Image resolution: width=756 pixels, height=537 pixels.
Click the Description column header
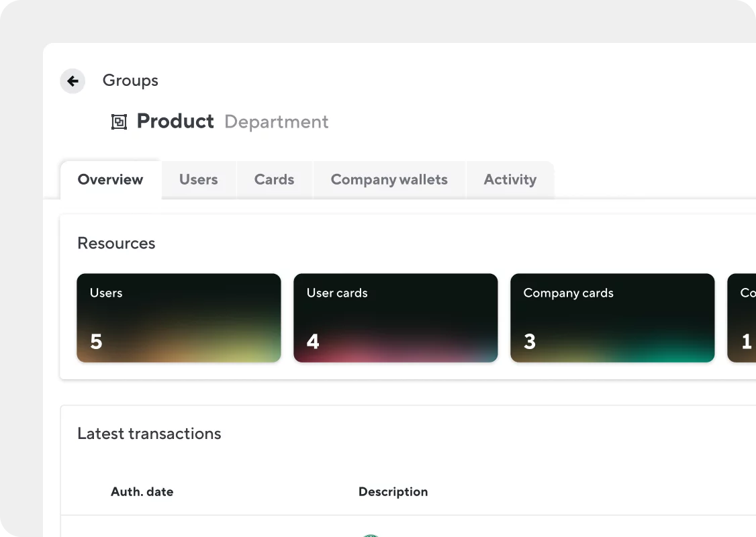(x=393, y=491)
